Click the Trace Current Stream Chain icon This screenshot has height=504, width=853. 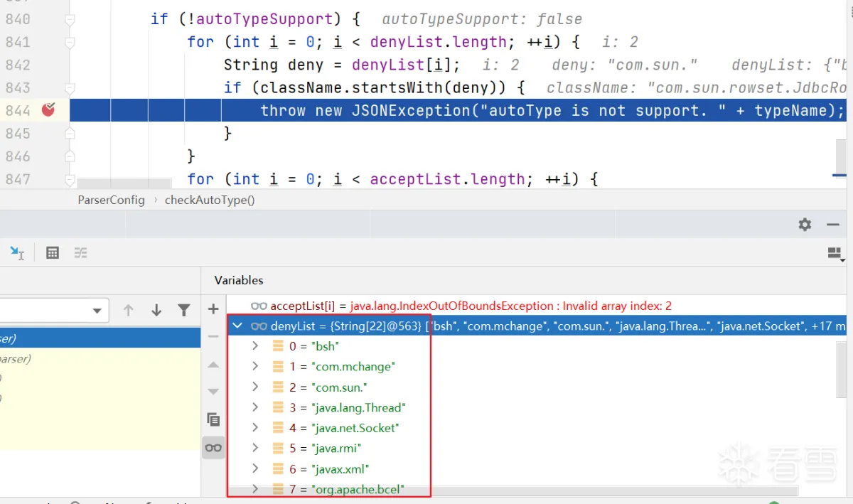[x=80, y=252]
